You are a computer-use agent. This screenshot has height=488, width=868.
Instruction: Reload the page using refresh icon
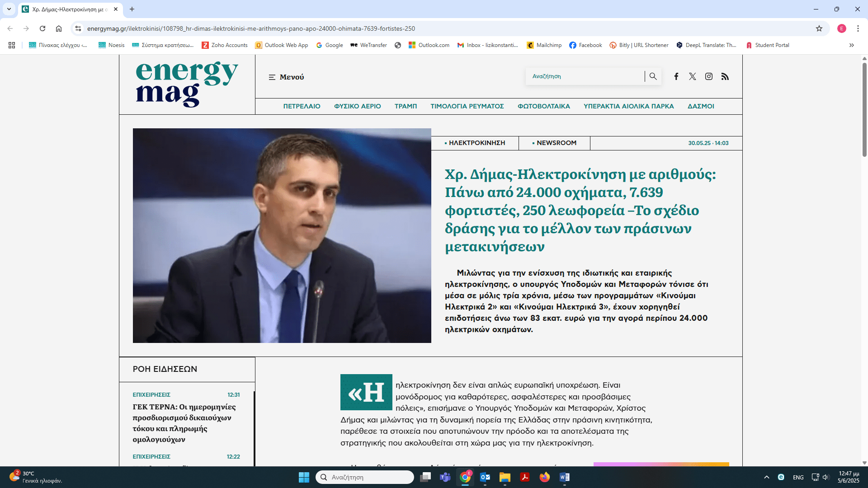pos(42,28)
